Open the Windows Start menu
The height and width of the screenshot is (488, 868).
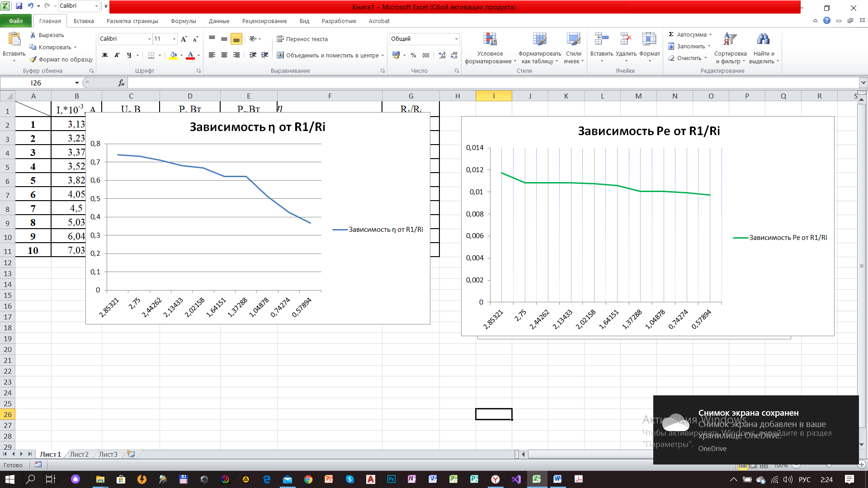tap(9, 479)
